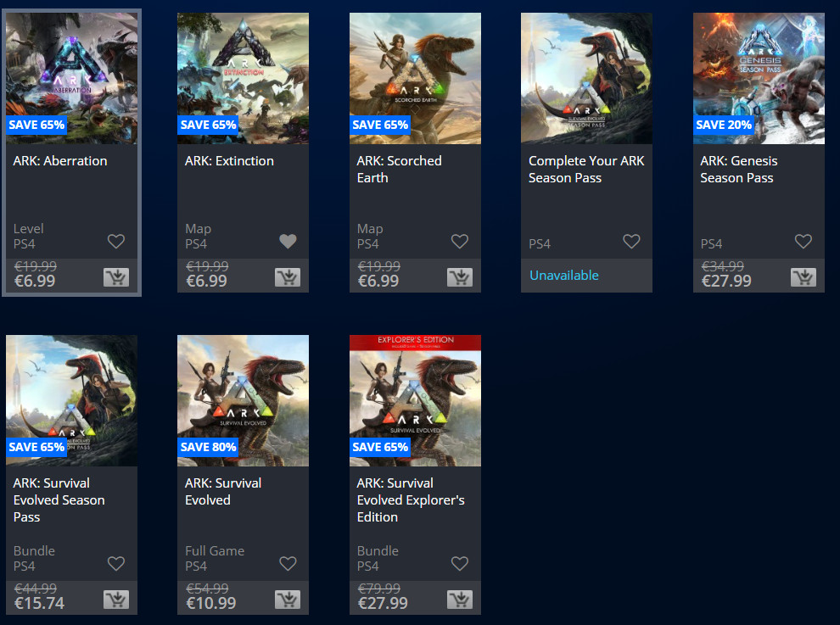Screen dimensions: 840x625
Task: Add ARK: Survival Evolved Season Pass to cart
Action: click(x=116, y=600)
